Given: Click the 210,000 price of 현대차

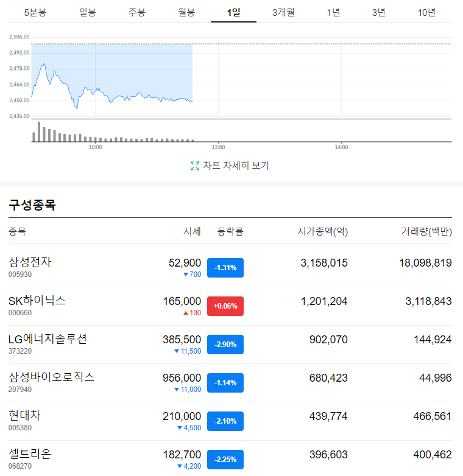Looking at the screenshot, I should [x=182, y=416].
